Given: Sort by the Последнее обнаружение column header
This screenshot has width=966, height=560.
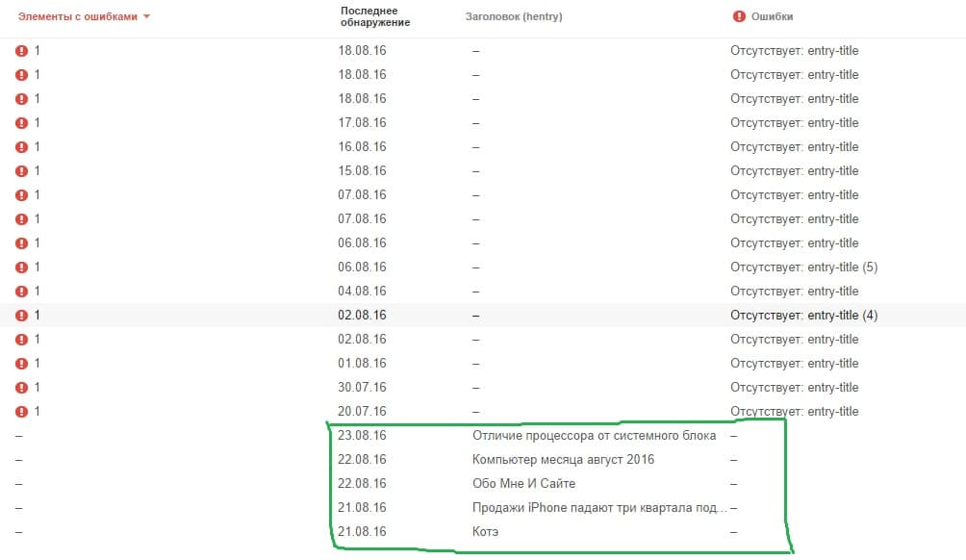Looking at the screenshot, I should [375, 16].
